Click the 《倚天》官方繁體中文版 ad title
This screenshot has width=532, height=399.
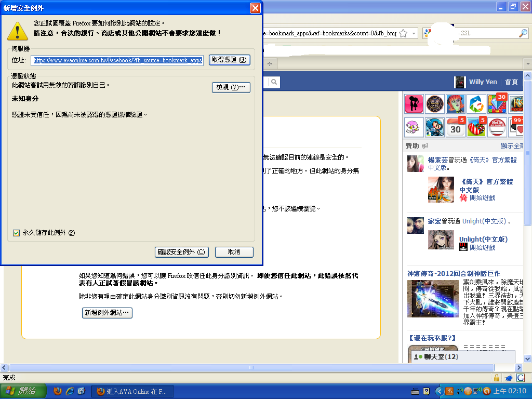click(x=486, y=185)
